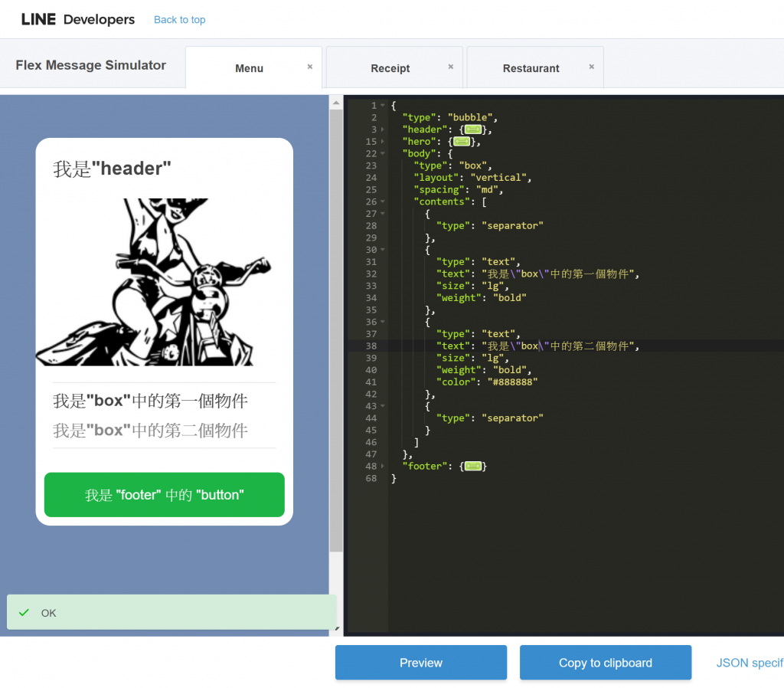
Task: Click the Preview button
Action: pos(421,663)
